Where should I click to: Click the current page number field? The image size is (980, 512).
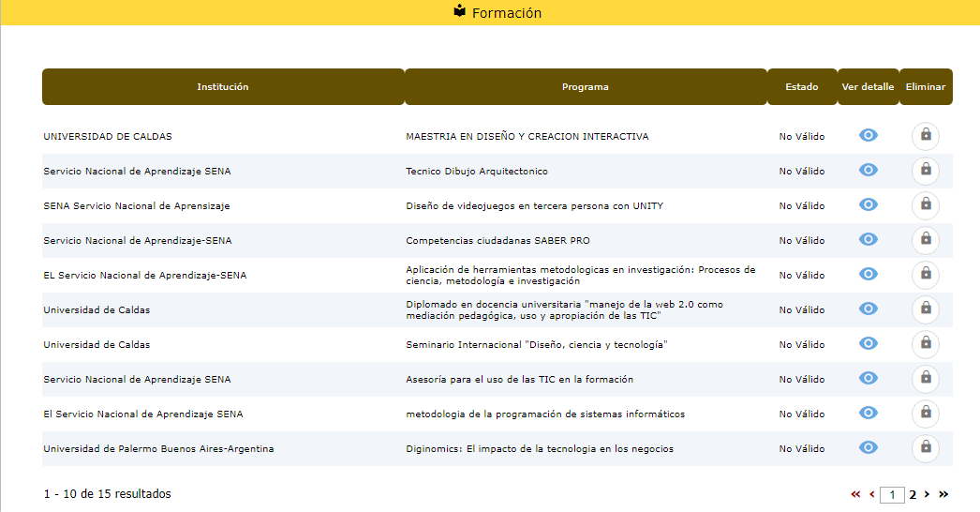pyautogui.click(x=893, y=495)
